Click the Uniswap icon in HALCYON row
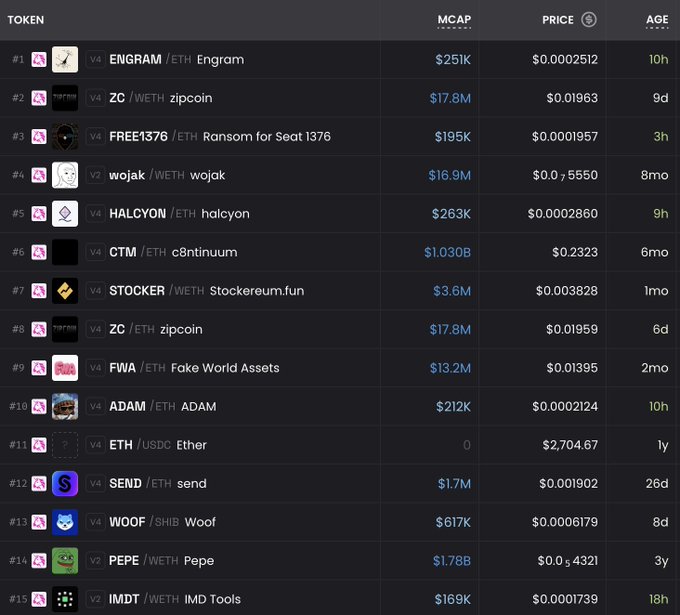This screenshot has height=615, width=680. [39, 213]
